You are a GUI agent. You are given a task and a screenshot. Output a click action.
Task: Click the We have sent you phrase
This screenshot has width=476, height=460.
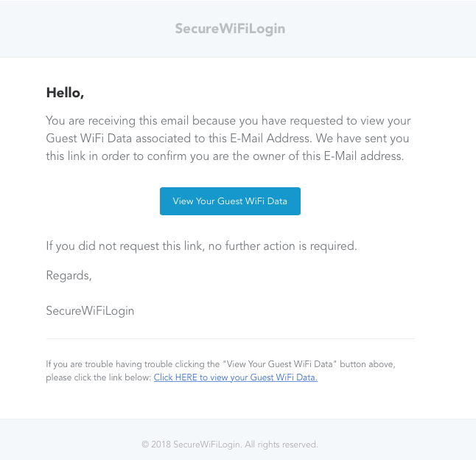(363, 139)
